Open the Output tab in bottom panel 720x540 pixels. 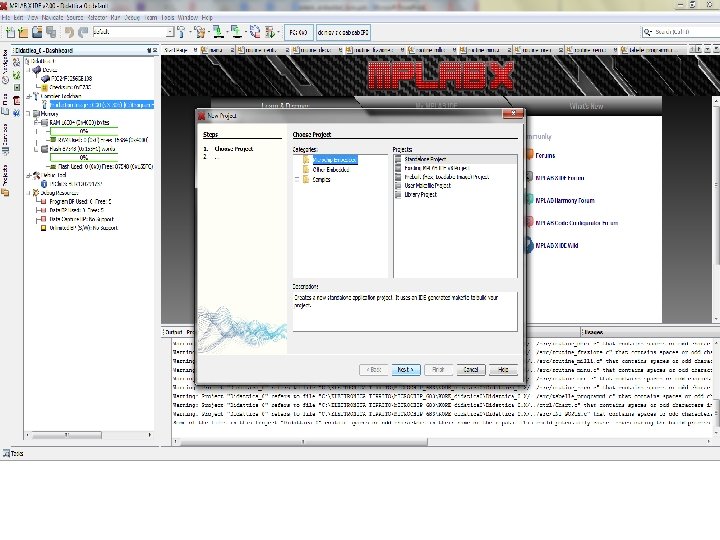(174, 332)
